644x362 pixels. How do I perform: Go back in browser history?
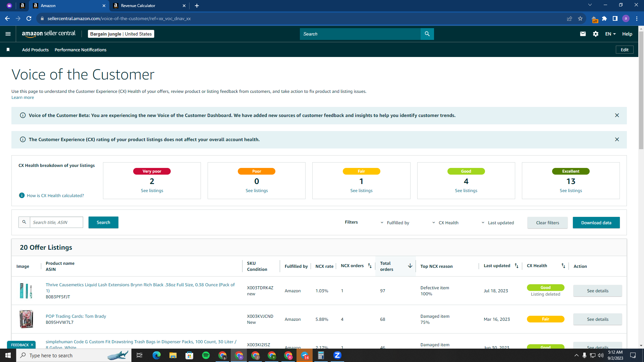pos(7,18)
